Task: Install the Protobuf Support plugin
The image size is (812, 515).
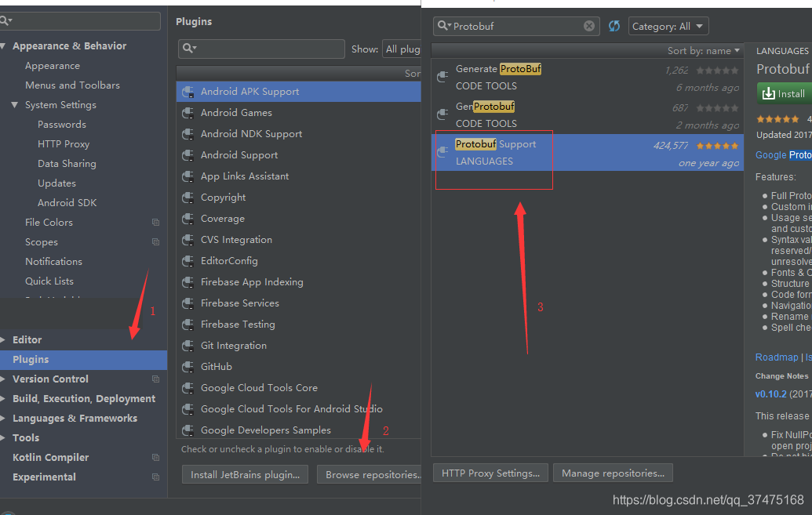Action: pos(784,94)
